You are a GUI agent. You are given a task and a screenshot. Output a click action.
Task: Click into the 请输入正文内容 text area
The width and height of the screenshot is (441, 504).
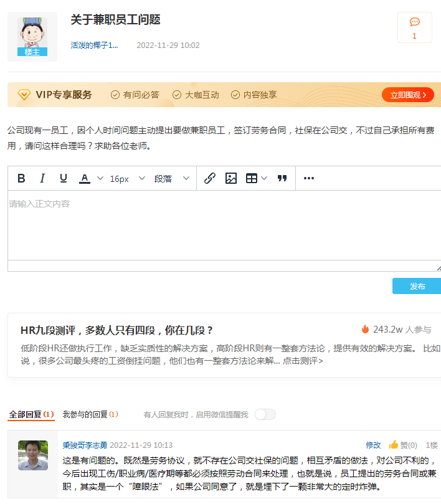click(224, 225)
